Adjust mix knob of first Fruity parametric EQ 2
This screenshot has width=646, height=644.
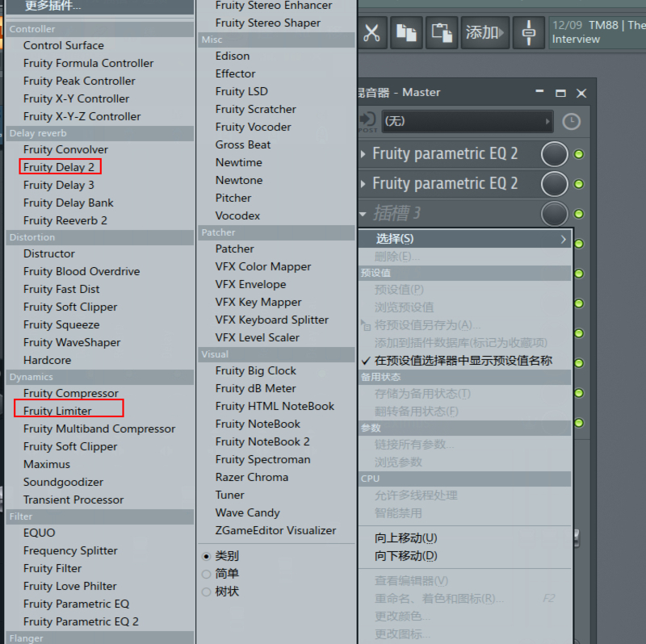[x=554, y=154]
